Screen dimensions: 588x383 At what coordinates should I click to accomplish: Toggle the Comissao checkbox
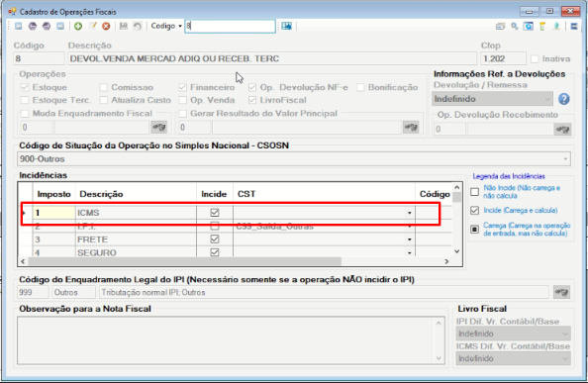point(104,87)
